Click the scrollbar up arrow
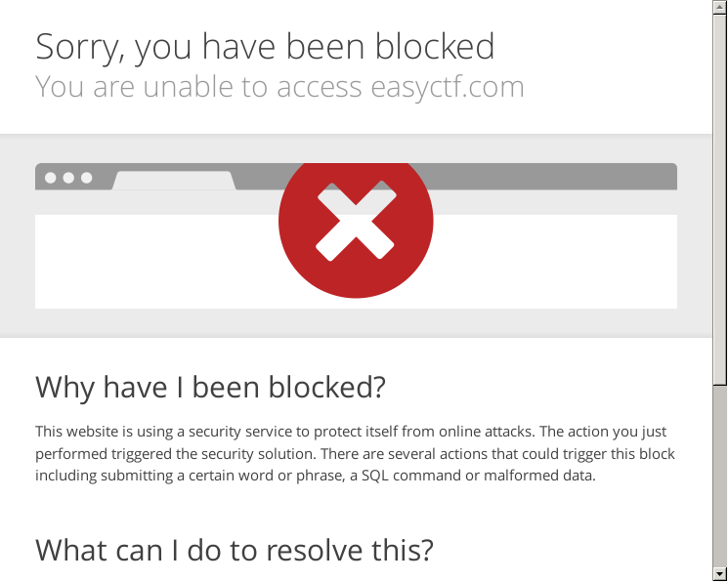This screenshot has height=582, width=728. [x=719, y=7]
